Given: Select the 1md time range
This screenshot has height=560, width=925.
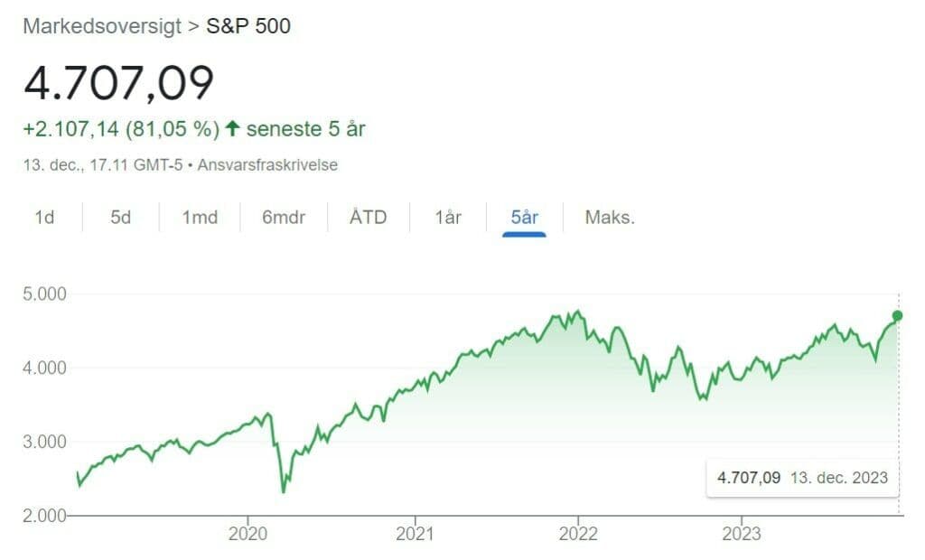Looking at the screenshot, I should pyautogui.click(x=200, y=218).
